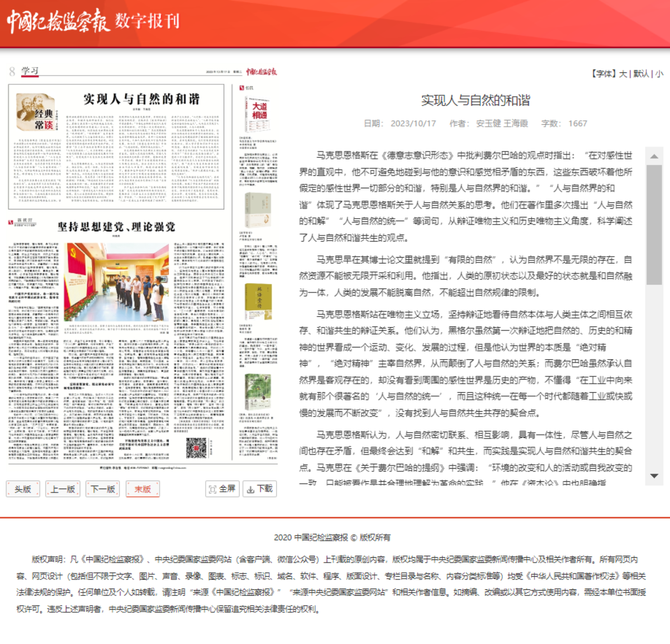Go to next page with 下一版
Image resolution: width=670 pixels, height=644 pixels.
[103, 489]
